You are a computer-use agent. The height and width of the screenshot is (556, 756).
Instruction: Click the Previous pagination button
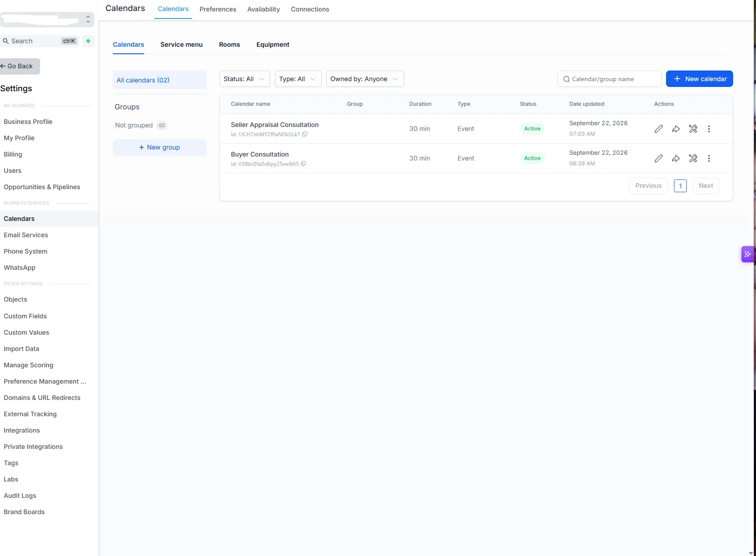648,186
